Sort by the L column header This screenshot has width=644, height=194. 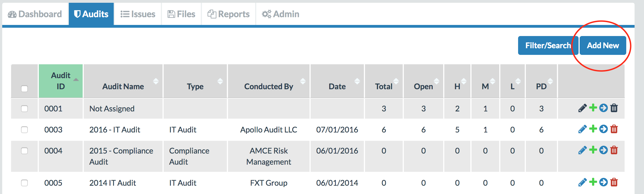[x=513, y=81]
